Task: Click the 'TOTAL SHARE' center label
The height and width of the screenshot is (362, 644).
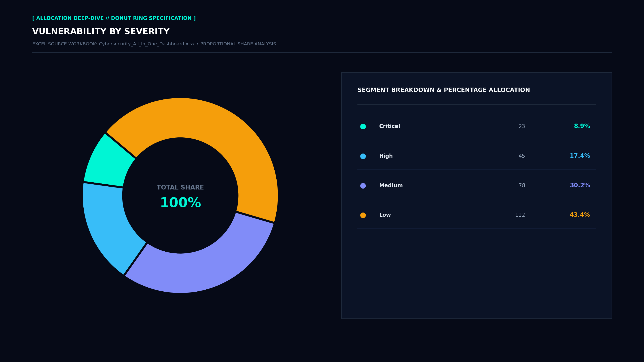Action: [180, 187]
